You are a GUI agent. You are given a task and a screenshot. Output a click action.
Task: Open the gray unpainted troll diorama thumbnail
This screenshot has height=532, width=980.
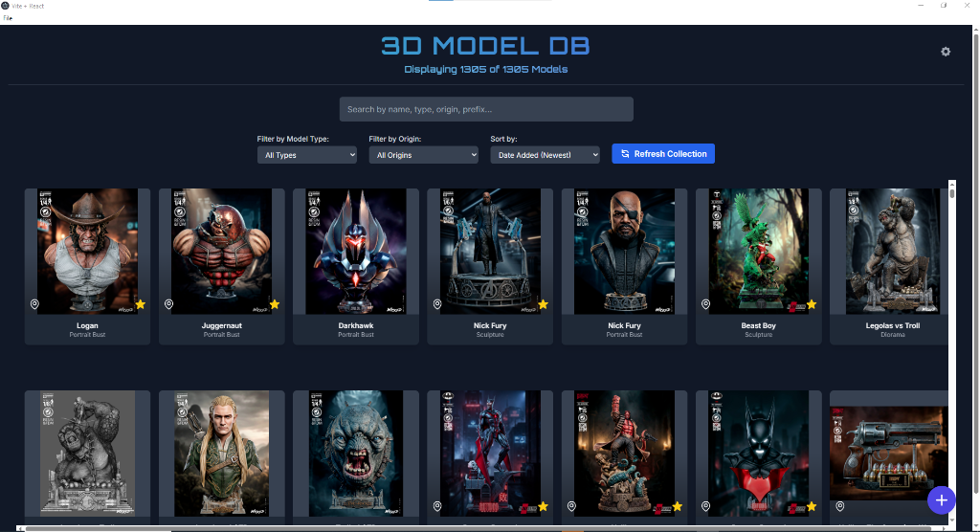(87, 454)
